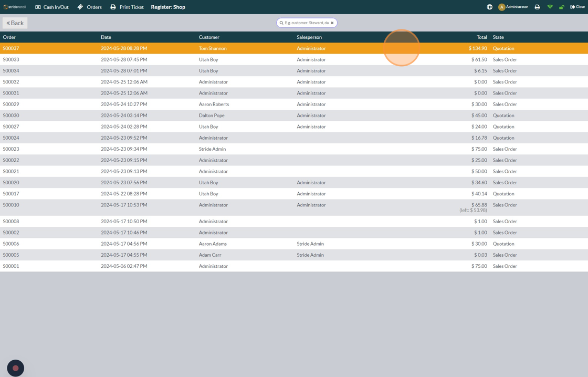Click total $ 134.90
Image resolution: width=588 pixels, height=377 pixels.
[x=478, y=48]
